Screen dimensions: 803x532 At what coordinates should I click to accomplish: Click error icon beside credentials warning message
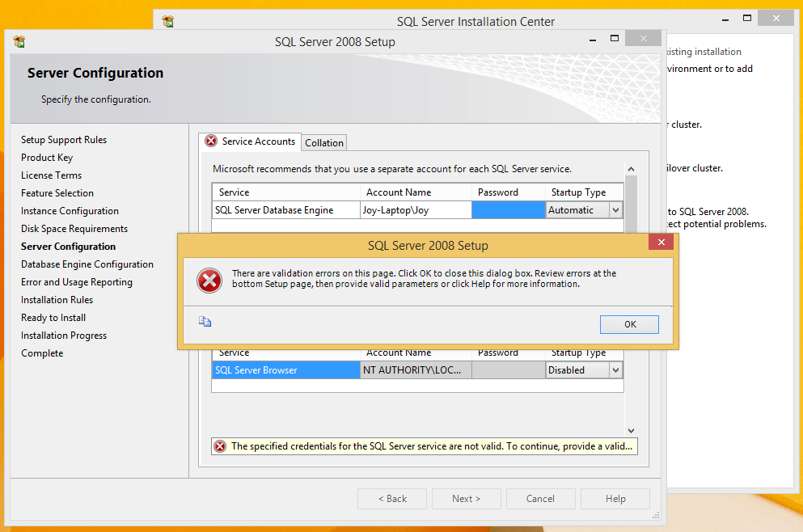220,446
